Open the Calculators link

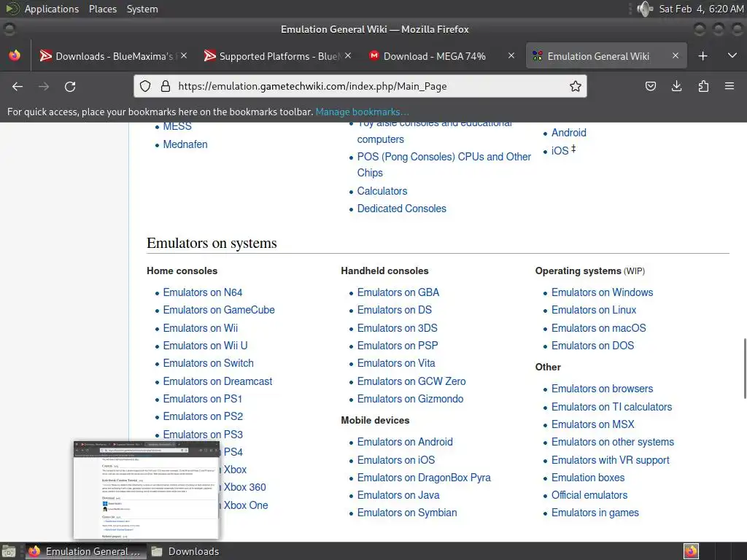(x=382, y=191)
